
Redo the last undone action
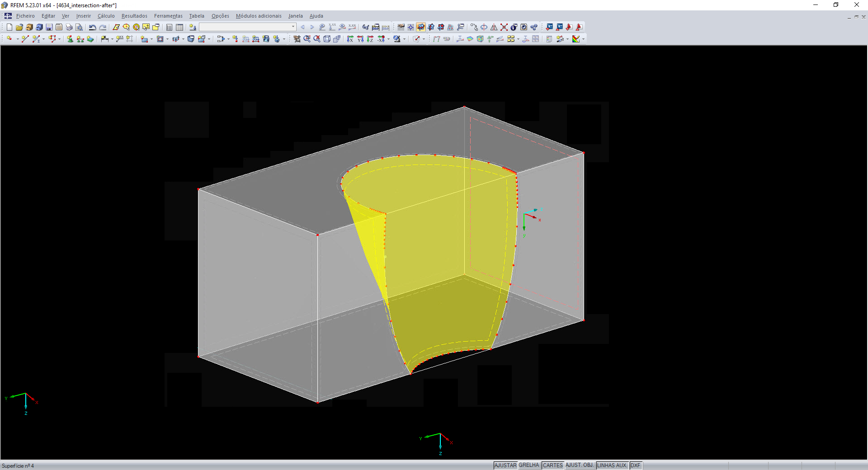point(103,27)
